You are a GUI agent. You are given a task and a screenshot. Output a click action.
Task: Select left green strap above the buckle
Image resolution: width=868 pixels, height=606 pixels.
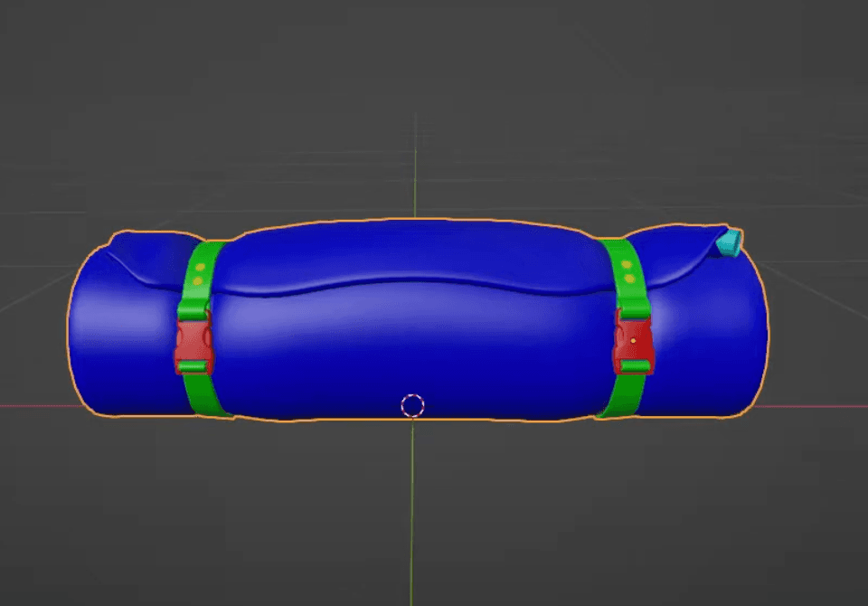(x=201, y=279)
